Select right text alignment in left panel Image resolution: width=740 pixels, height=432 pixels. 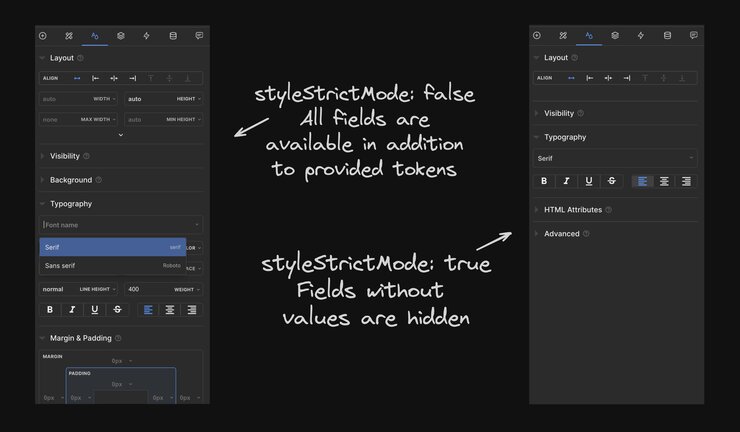192,310
